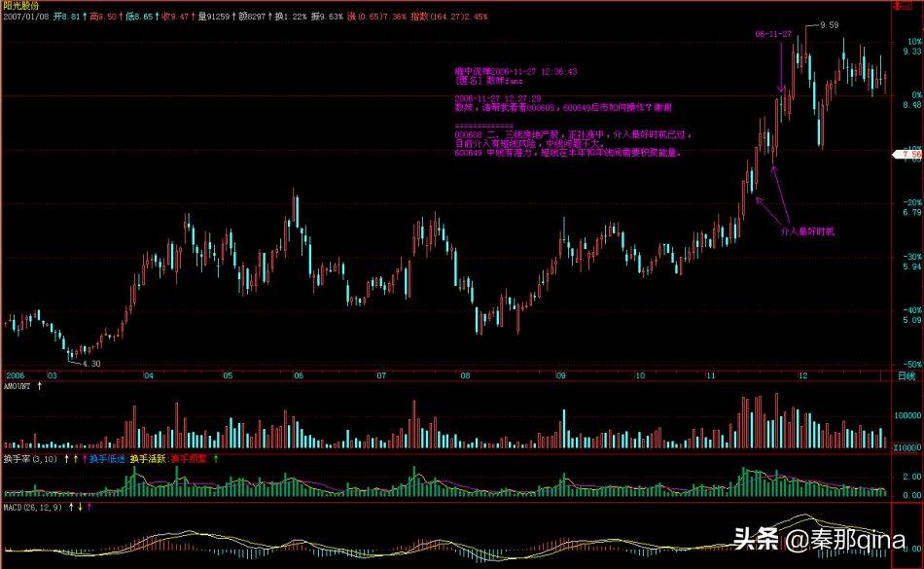Click the white arrow beside the AMOUNT label
924x569 pixels.
tap(40, 387)
